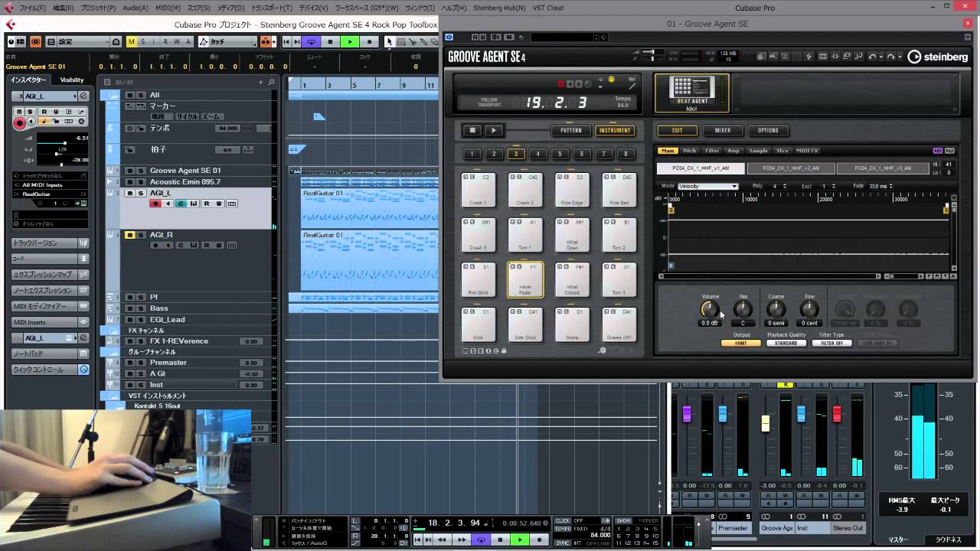980x551 pixels.
Task: Unmute the AGt_R track
Action: click(x=129, y=235)
